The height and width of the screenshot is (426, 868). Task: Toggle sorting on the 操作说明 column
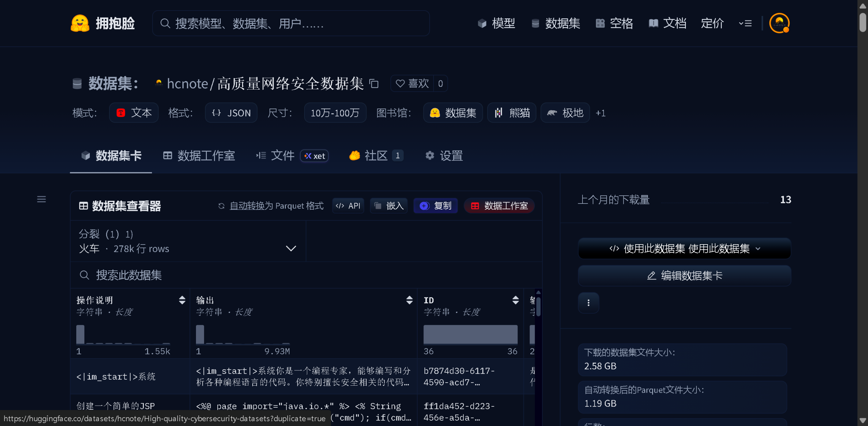(x=182, y=300)
